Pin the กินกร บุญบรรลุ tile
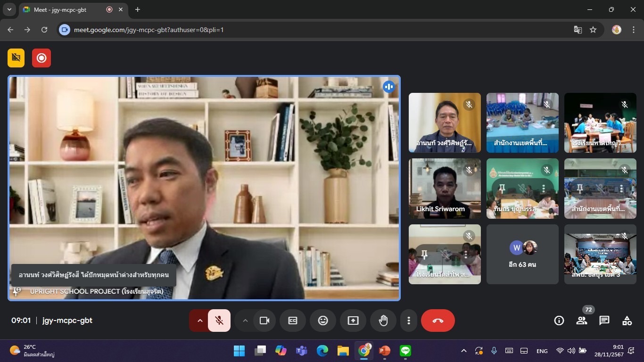644x362 pixels. coord(502,189)
